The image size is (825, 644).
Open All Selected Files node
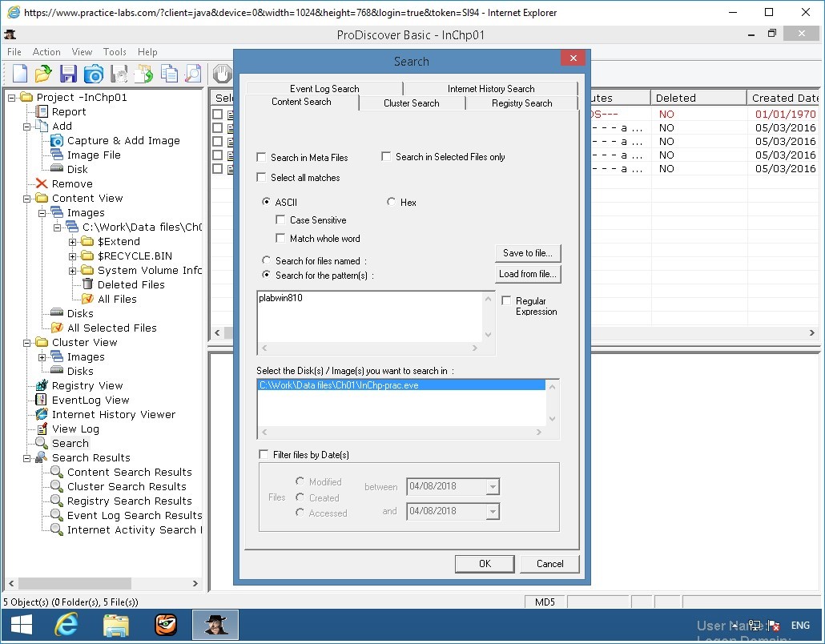coord(111,328)
